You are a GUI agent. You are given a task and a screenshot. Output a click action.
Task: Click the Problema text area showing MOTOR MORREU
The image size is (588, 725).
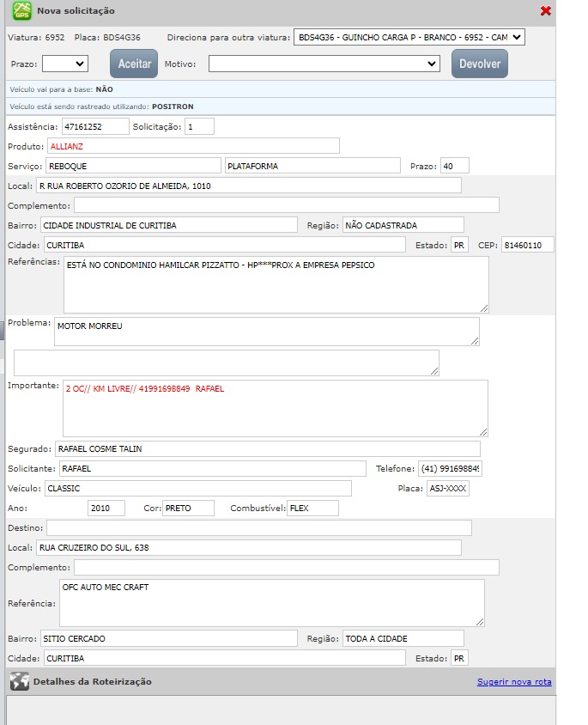(266, 332)
